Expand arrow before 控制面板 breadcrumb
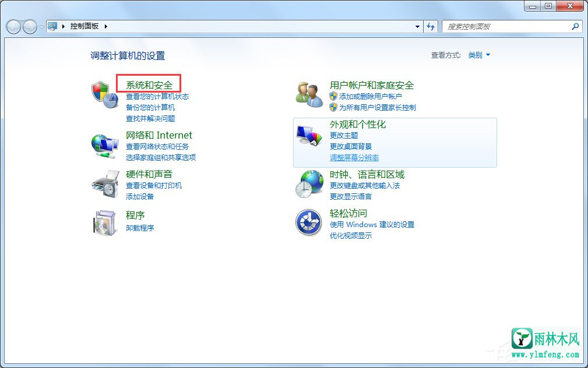The image size is (588, 368). pos(64,26)
